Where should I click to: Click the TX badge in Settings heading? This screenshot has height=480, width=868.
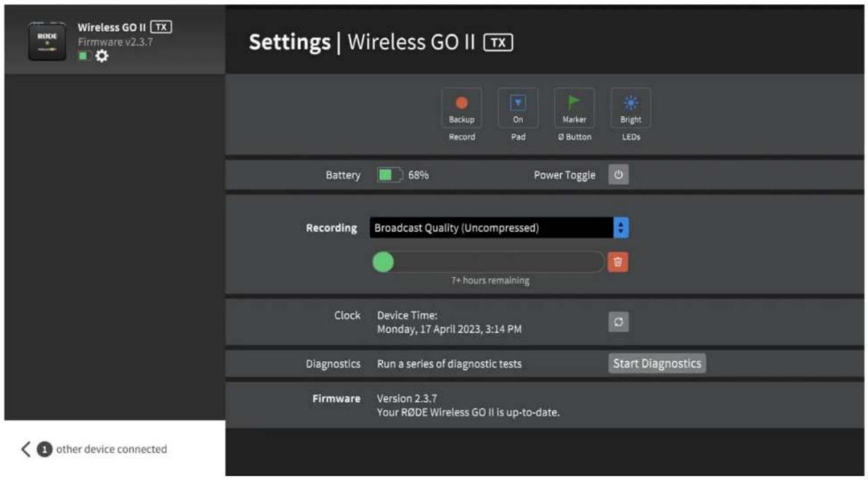498,43
